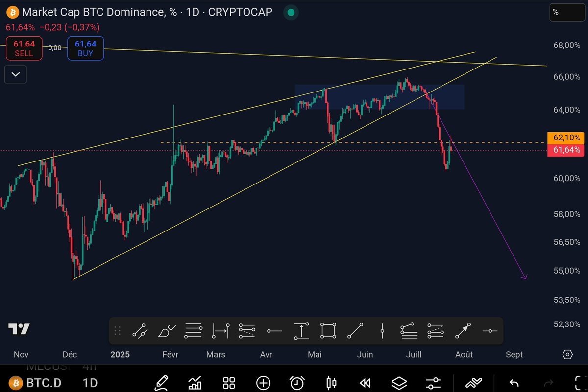Viewport: 588px width, 392px height.
Task: Select the Price Range vertical-arrow measuring tool
Action: [301, 331]
